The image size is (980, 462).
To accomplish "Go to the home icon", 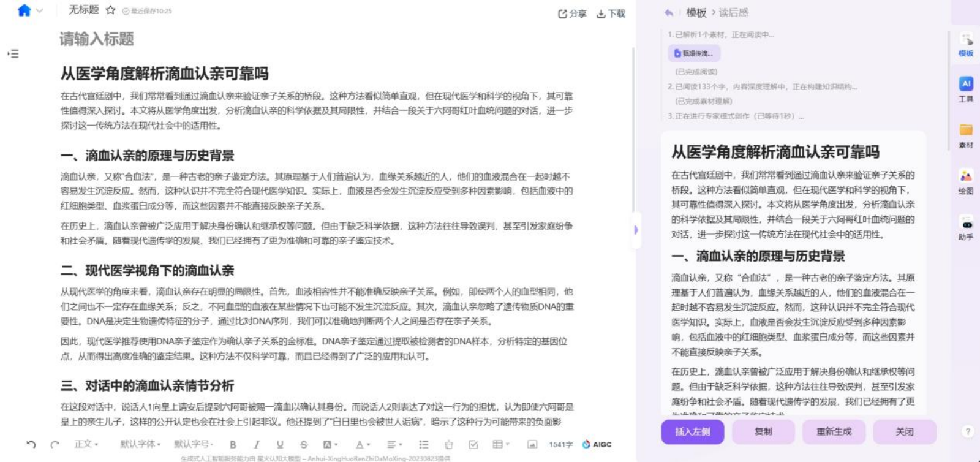I will [x=24, y=10].
